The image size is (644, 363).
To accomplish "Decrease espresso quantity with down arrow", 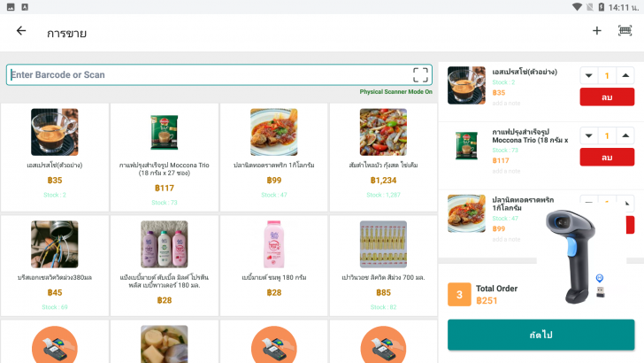I will click(x=588, y=76).
